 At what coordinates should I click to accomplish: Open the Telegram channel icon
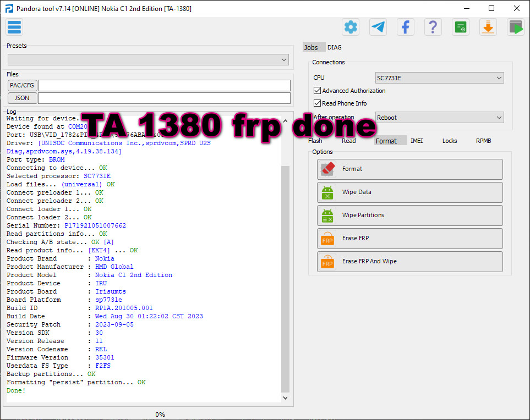(x=378, y=26)
